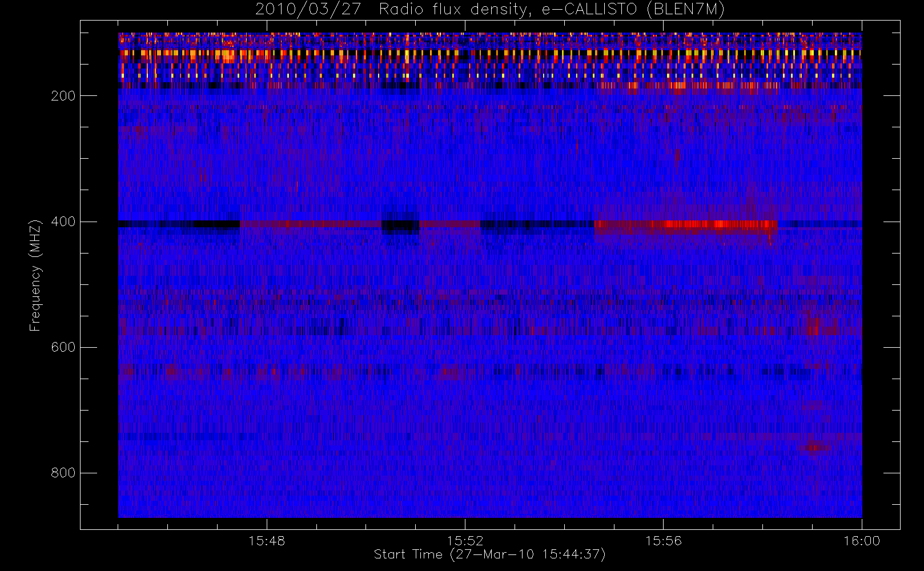Viewport: 924px width, 571px height.
Task: Click the 400 frequency tick label
Action: tap(63, 222)
